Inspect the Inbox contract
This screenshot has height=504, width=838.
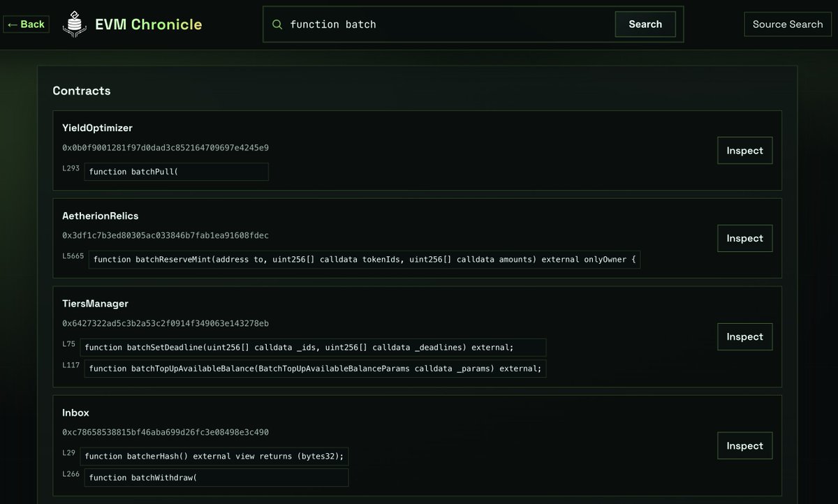pyautogui.click(x=745, y=446)
